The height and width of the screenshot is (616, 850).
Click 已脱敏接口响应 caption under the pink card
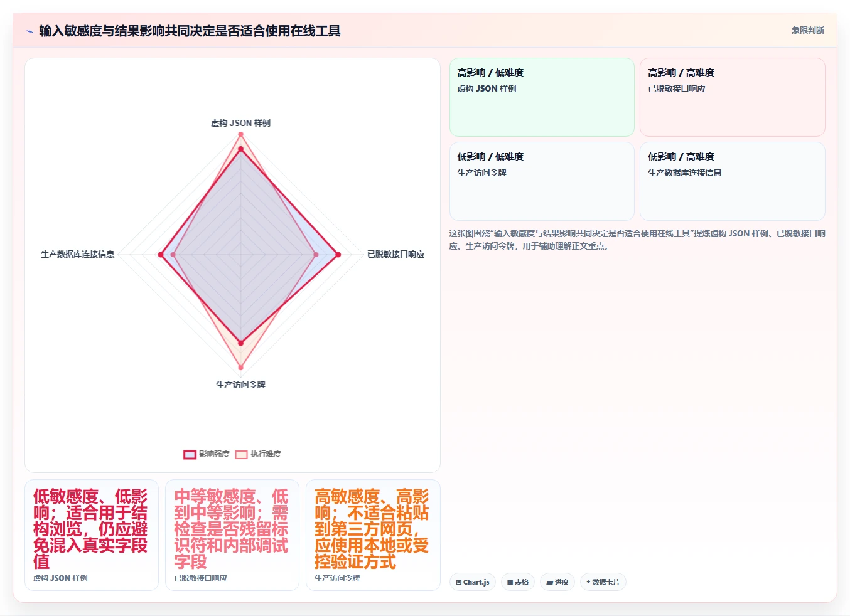(x=200, y=578)
